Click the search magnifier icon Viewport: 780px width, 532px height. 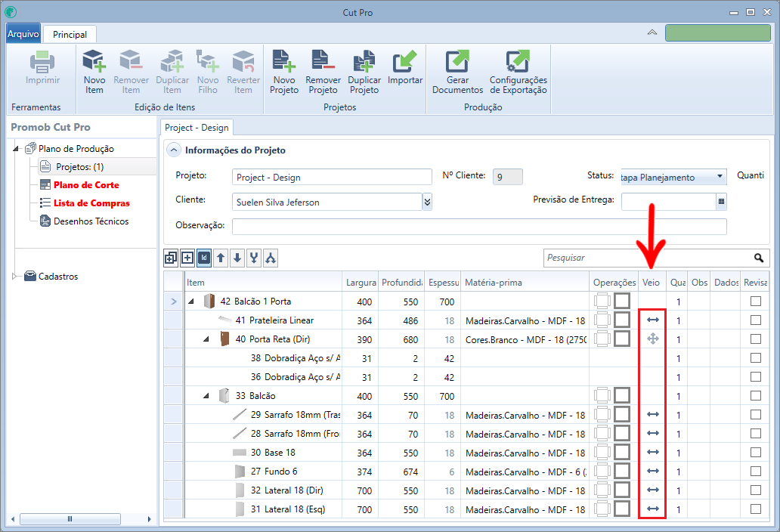(x=759, y=258)
